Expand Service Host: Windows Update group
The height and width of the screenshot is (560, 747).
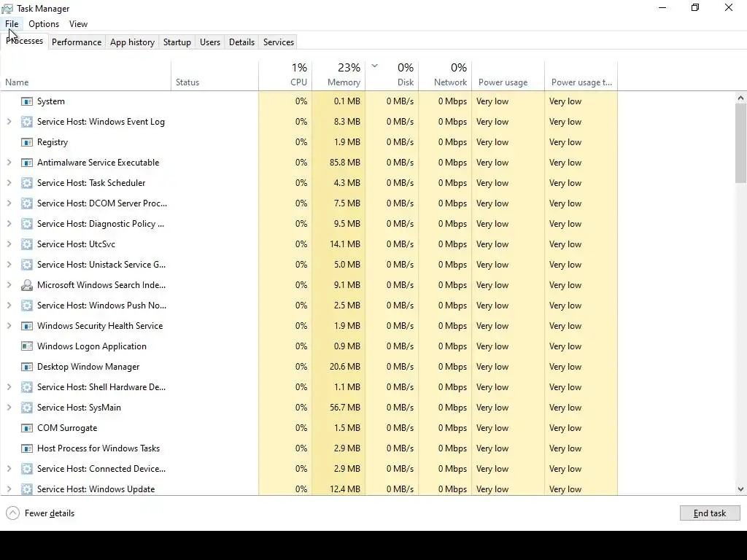[x=9, y=489]
